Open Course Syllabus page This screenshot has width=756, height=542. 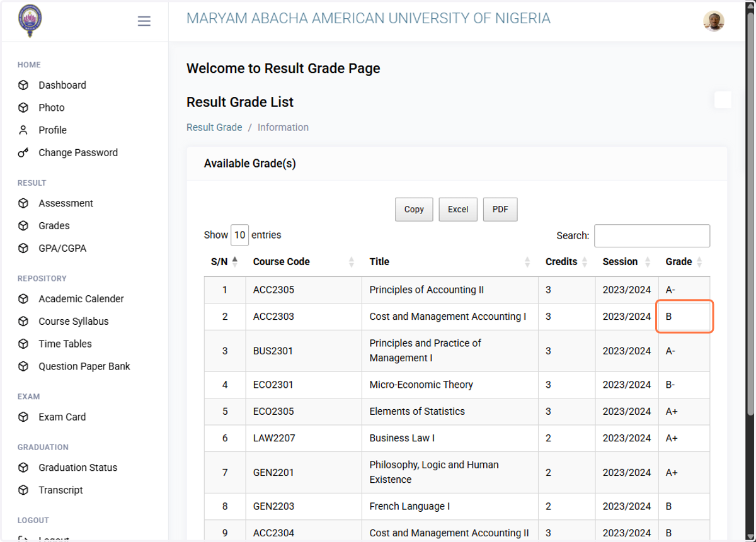[x=74, y=322]
